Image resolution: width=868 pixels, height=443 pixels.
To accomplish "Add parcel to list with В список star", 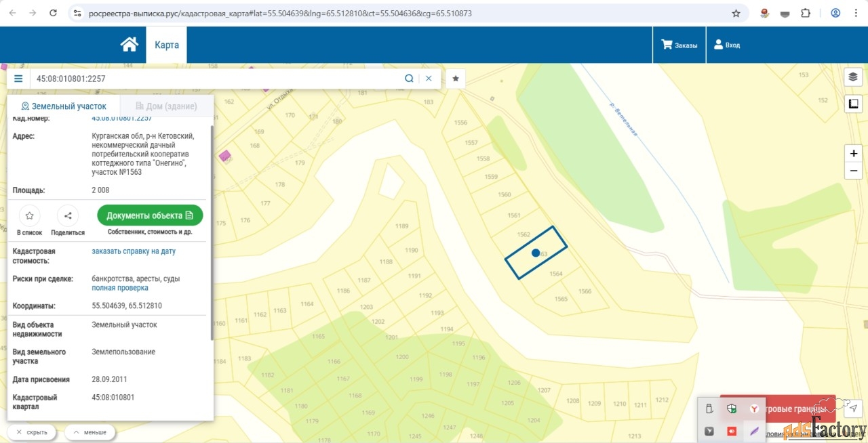I will click(29, 216).
